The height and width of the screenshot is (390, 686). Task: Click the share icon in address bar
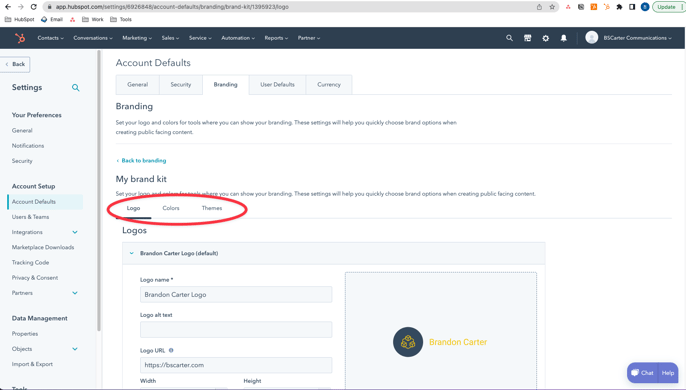pyautogui.click(x=539, y=7)
